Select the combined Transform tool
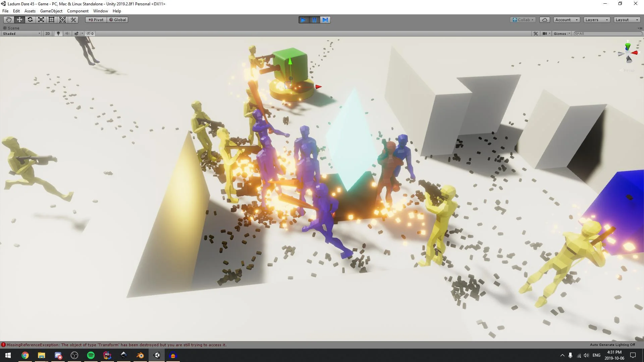Image resolution: width=644 pixels, height=362 pixels. (62, 20)
